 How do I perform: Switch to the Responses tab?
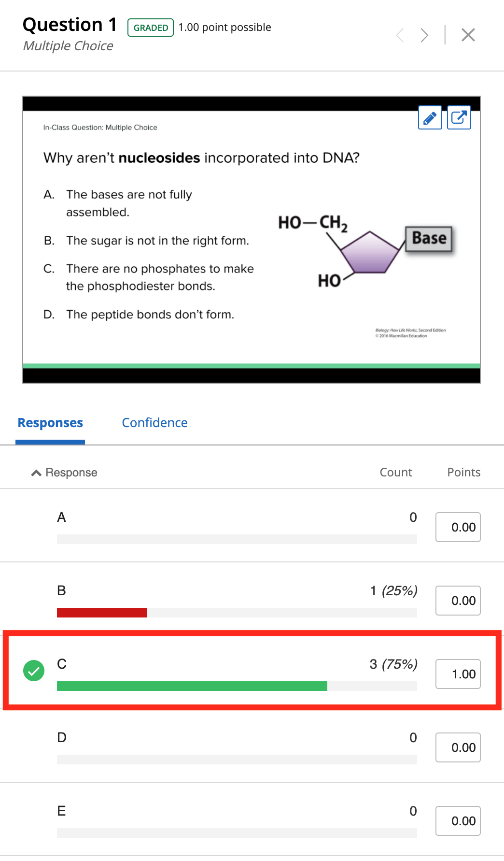tap(50, 423)
